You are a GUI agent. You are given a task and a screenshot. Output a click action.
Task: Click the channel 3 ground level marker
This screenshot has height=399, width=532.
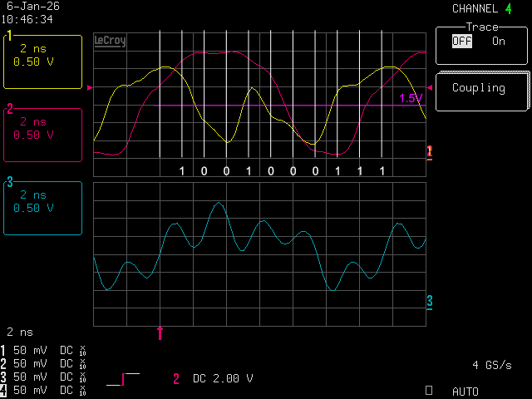click(x=430, y=301)
